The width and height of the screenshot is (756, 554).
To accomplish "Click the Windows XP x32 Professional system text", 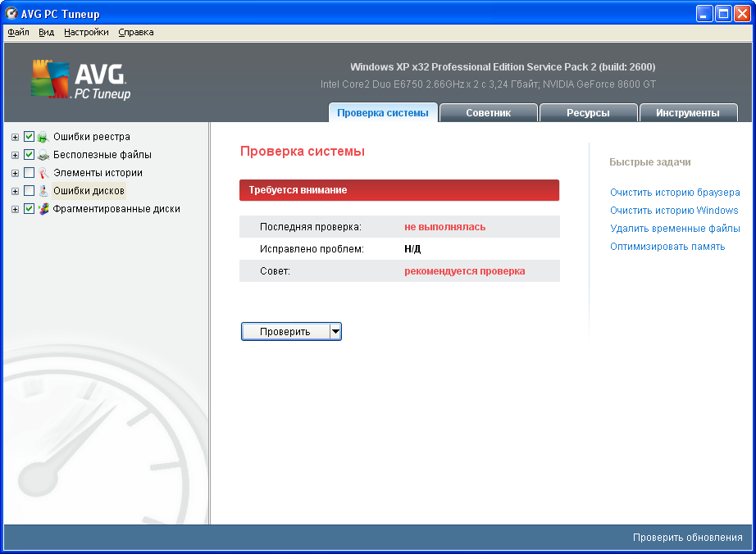I will tap(503, 67).
